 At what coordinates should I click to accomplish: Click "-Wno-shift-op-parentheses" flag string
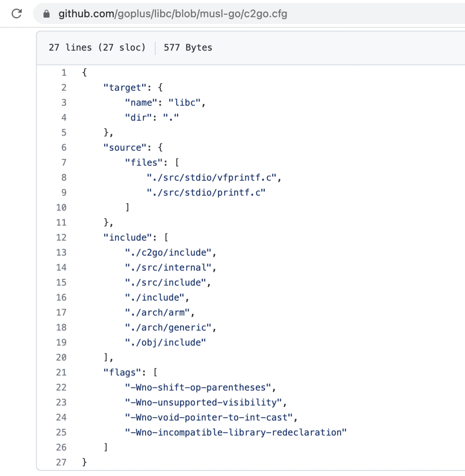tap(198, 387)
